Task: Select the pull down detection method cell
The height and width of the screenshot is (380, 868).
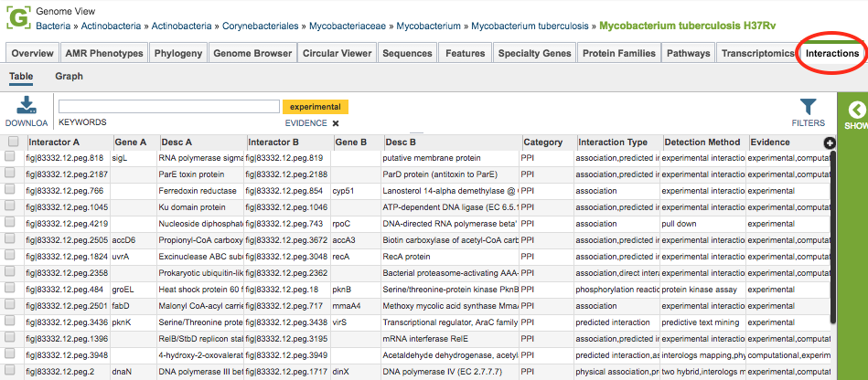Action: [x=703, y=224]
